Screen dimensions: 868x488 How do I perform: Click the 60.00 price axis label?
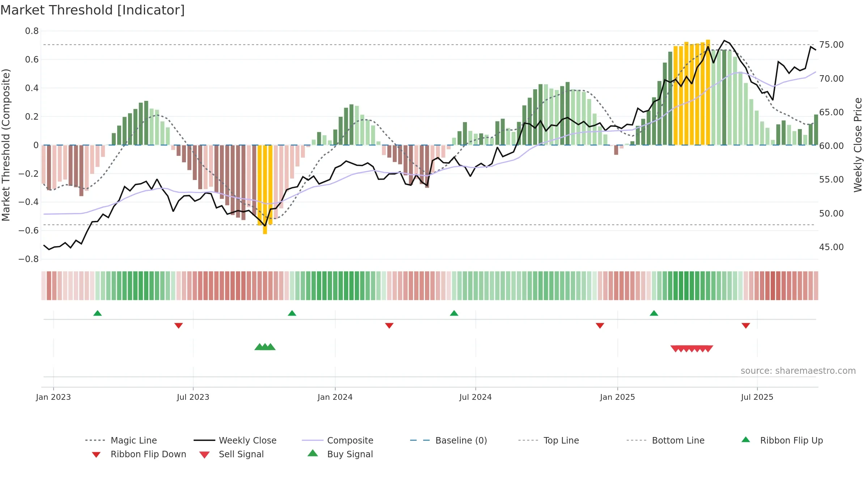pos(831,146)
